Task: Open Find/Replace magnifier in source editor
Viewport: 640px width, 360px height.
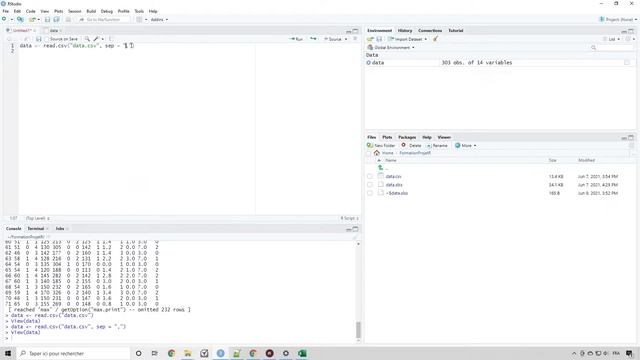Action: pos(87,39)
